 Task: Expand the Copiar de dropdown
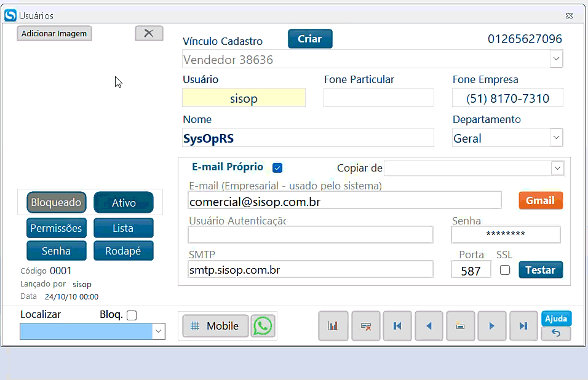[x=557, y=168]
